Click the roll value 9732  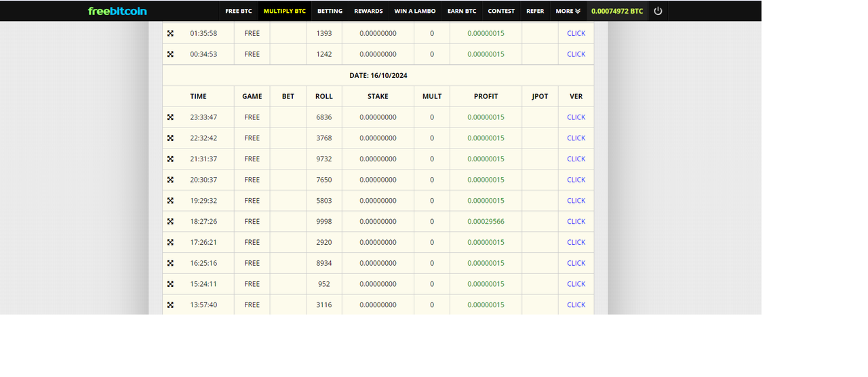(x=324, y=159)
